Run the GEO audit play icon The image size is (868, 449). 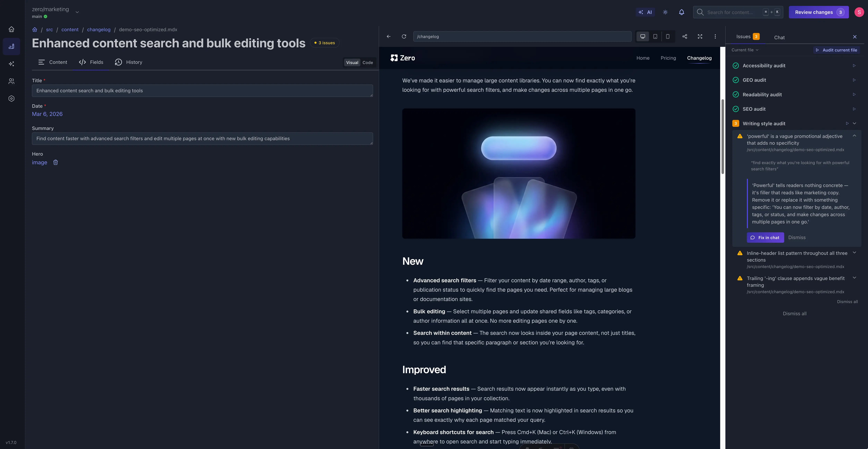click(854, 80)
